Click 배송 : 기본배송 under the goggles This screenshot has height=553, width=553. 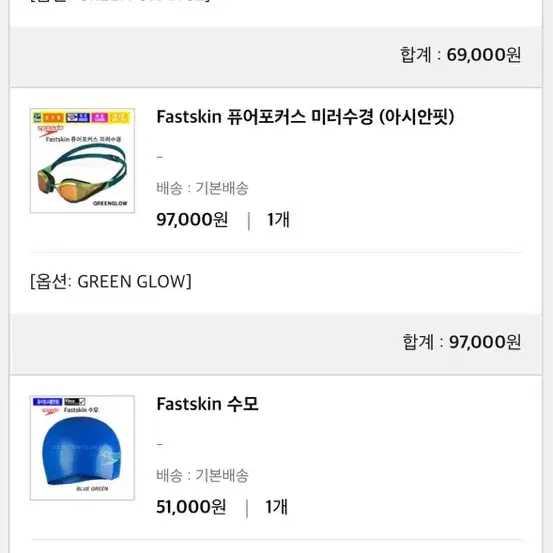[202, 188]
